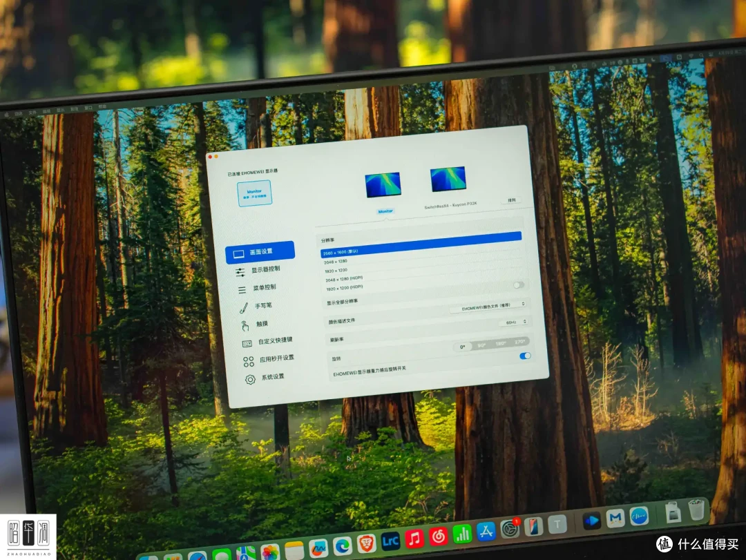Click the four-circles icon beside 应用秒开设置
This screenshot has height=560, width=746.
pyautogui.click(x=249, y=362)
